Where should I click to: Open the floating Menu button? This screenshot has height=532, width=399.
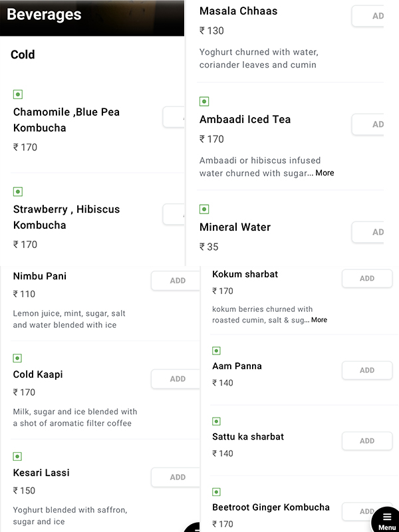386,520
